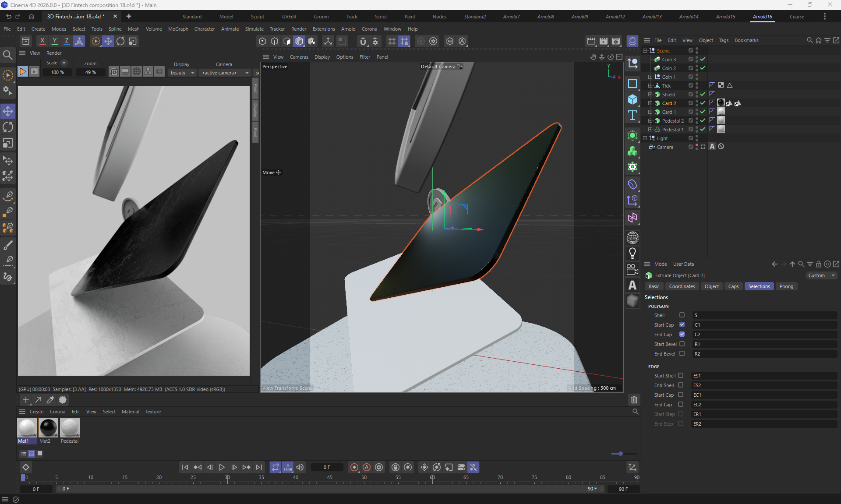Click the trash icon in material manager
841x504 pixels.
634,399
